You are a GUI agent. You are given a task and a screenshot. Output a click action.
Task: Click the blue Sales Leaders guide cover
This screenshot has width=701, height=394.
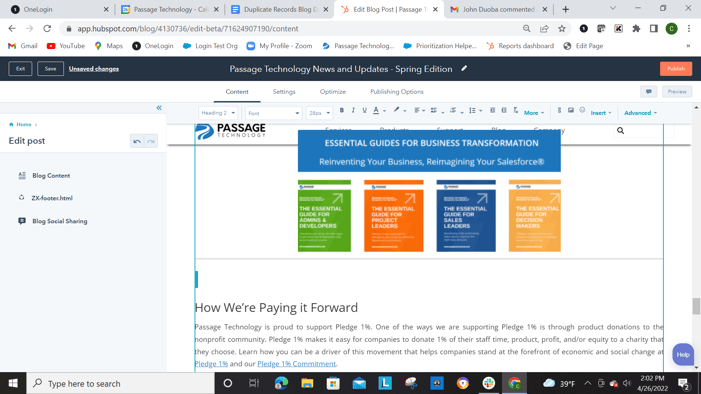(x=466, y=216)
